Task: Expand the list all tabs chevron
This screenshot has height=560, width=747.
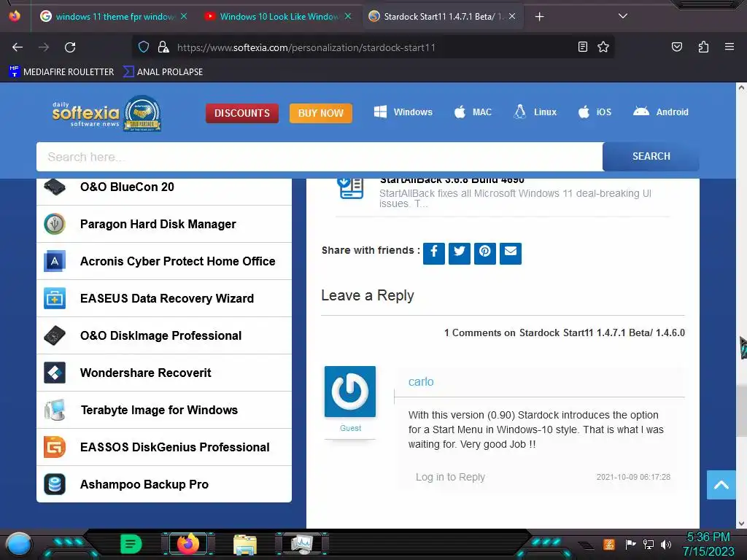Action: click(623, 16)
